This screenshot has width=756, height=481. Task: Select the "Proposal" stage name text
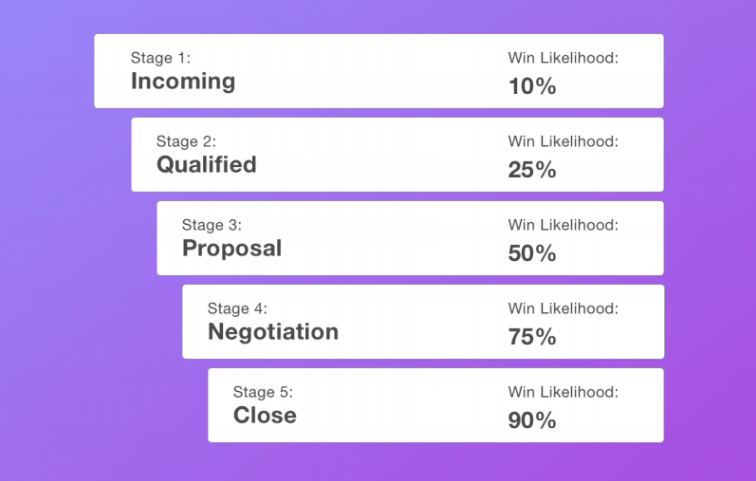click(232, 248)
